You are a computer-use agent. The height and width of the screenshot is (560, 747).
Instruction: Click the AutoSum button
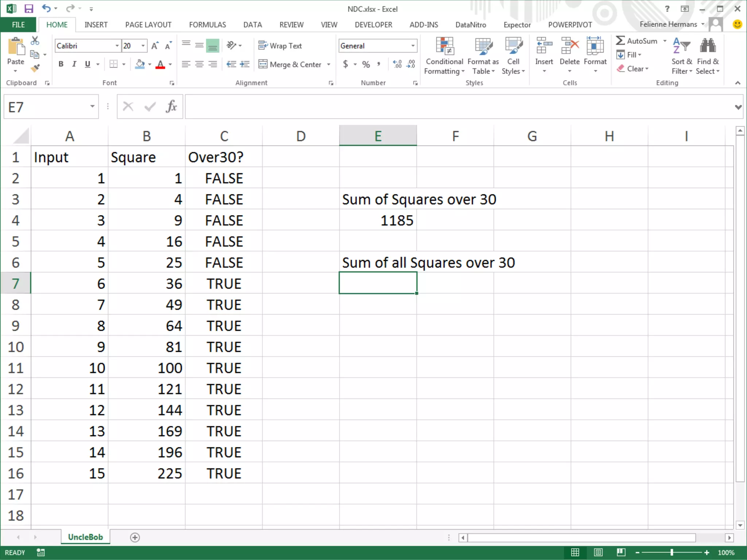pyautogui.click(x=637, y=41)
